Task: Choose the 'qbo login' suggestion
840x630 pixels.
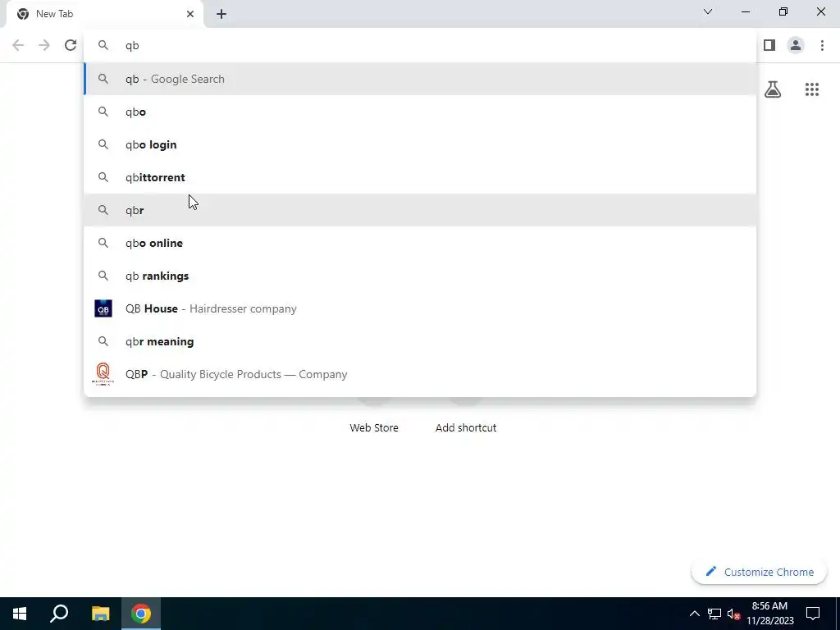Action: [x=421, y=144]
